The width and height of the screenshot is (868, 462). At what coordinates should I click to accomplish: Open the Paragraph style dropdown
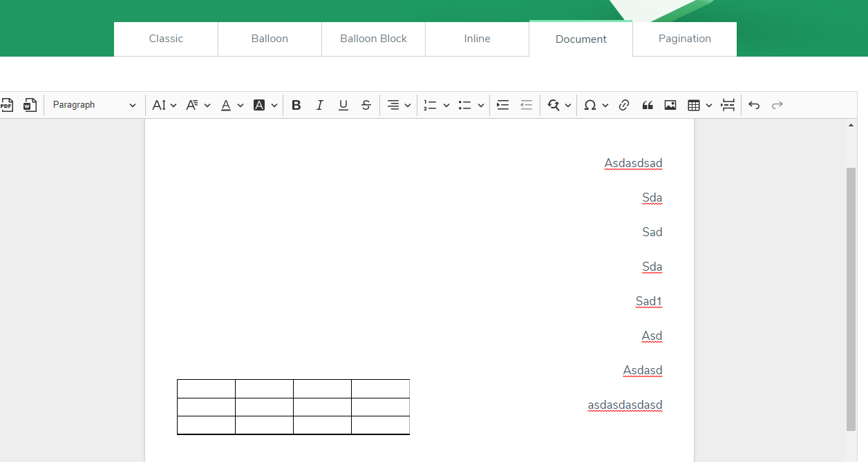(x=94, y=104)
